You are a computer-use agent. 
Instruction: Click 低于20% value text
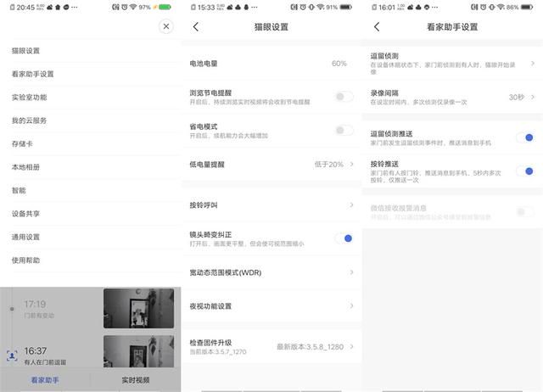pos(328,164)
